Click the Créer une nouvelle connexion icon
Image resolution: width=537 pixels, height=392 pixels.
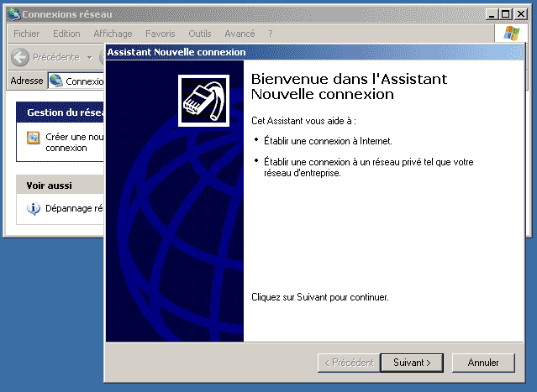point(34,138)
